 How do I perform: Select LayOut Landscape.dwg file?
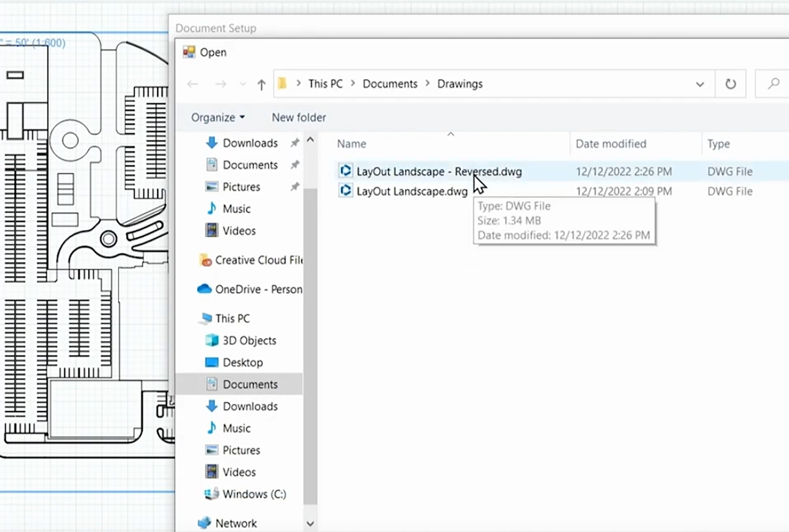click(412, 191)
